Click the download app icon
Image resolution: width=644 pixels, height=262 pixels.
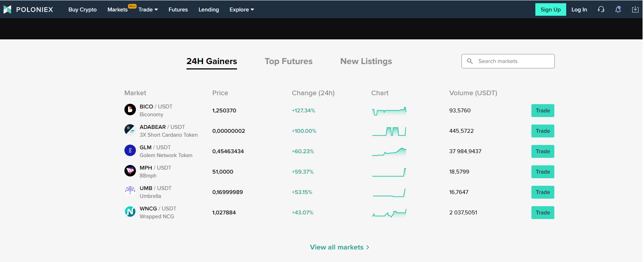pos(635,9)
